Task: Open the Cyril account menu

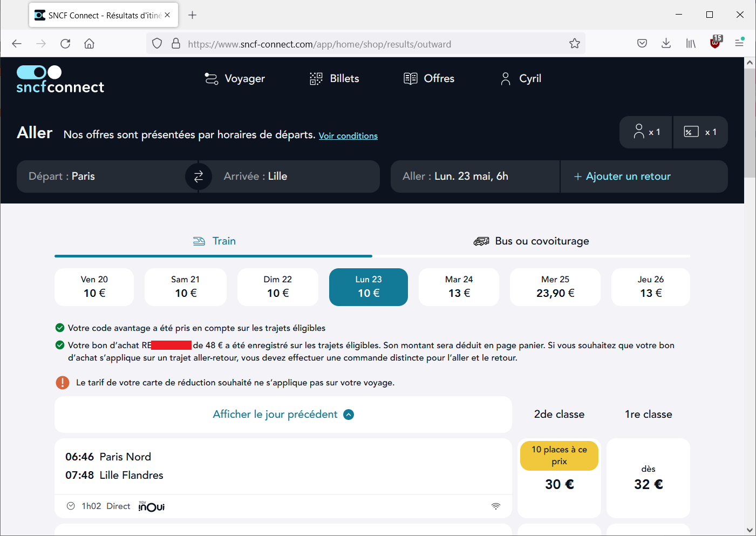Action: pos(521,79)
